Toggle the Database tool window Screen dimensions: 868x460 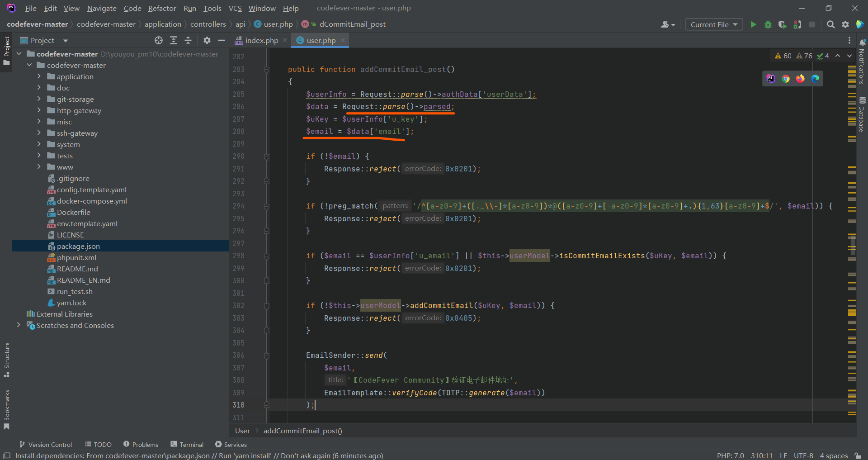[862, 114]
